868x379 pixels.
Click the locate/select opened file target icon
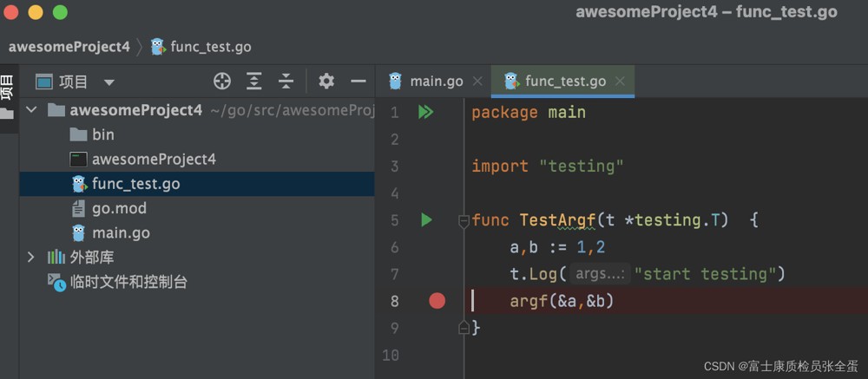click(x=222, y=82)
